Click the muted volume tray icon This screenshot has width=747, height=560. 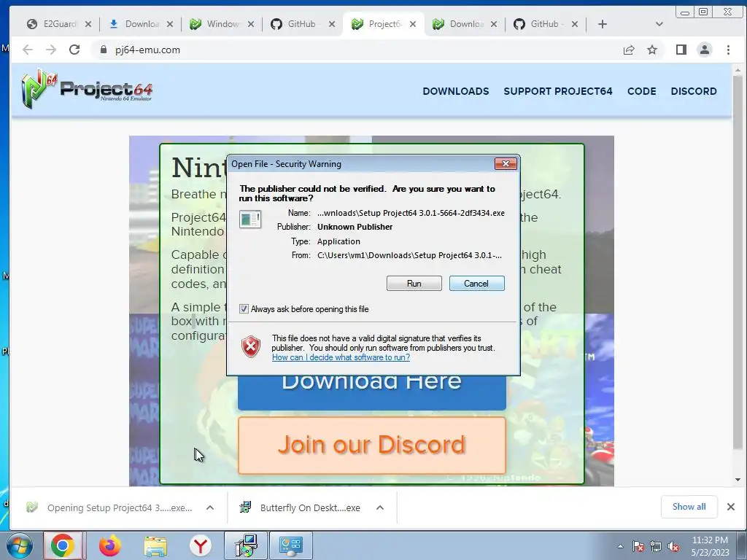coord(673,546)
